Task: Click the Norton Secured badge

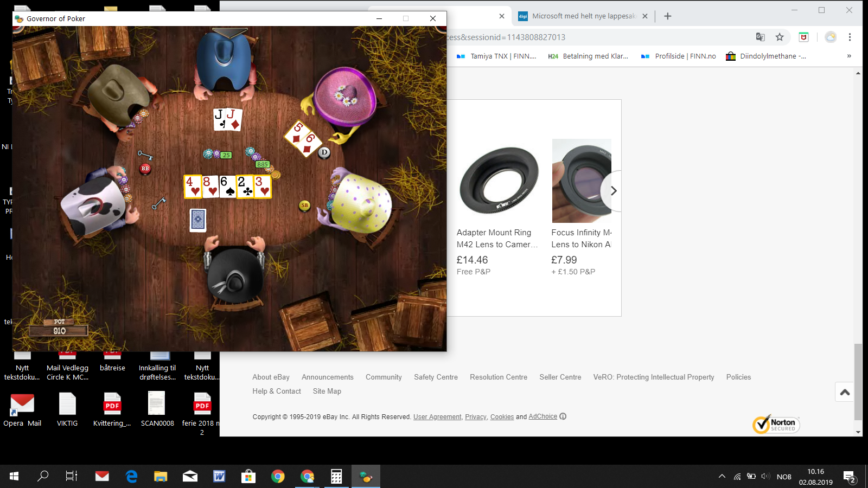Action: (x=776, y=424)
